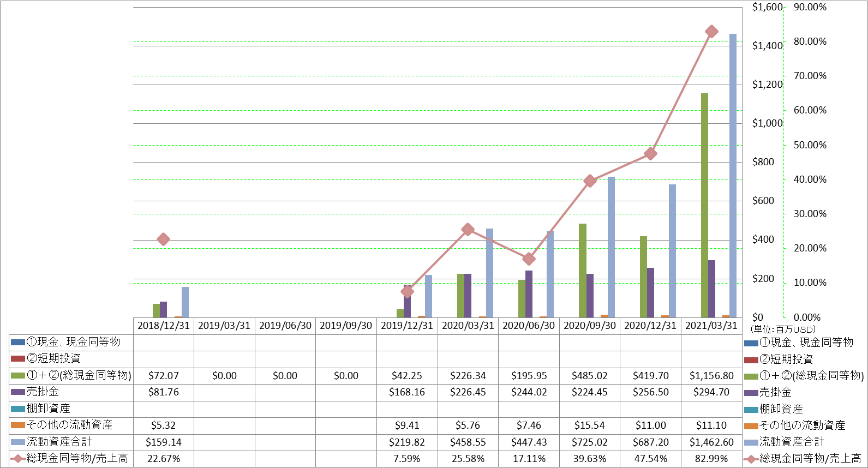The width and height of the screenshot is (868, 468).
Task: Click the red ②短期投資 swatch in the right-hand legend
Action: click(x=751, y=359)
